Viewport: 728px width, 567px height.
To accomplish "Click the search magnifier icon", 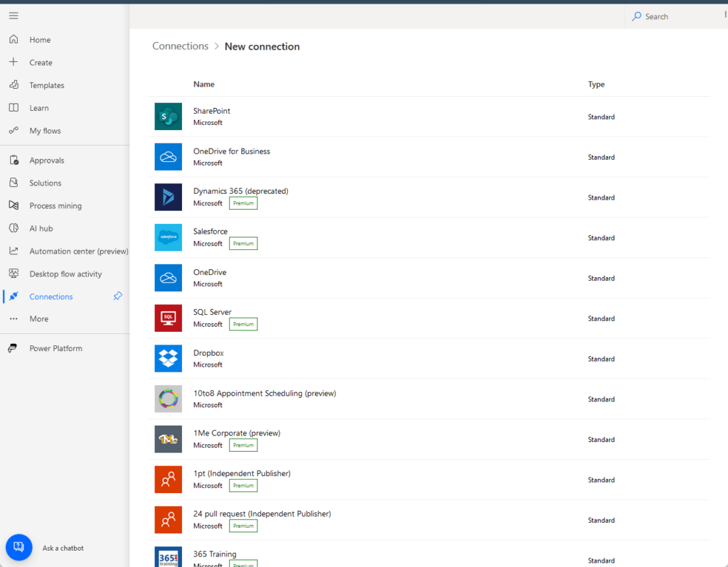I will (x=636, y=16).
